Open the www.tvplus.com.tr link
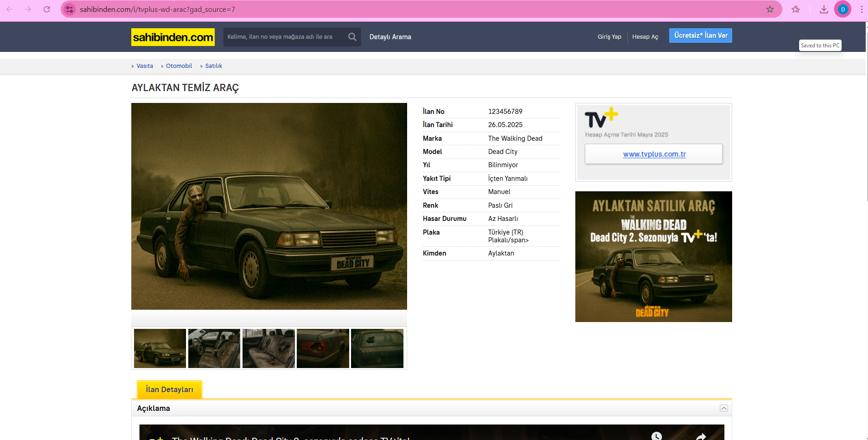The height and width of the screenshot is (440, 868). (654, 154)
